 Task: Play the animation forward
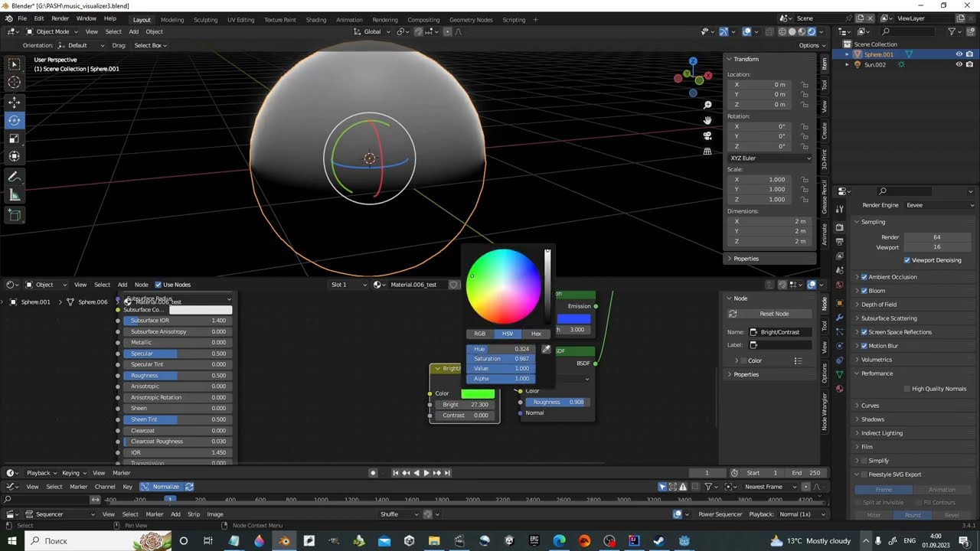426,473
